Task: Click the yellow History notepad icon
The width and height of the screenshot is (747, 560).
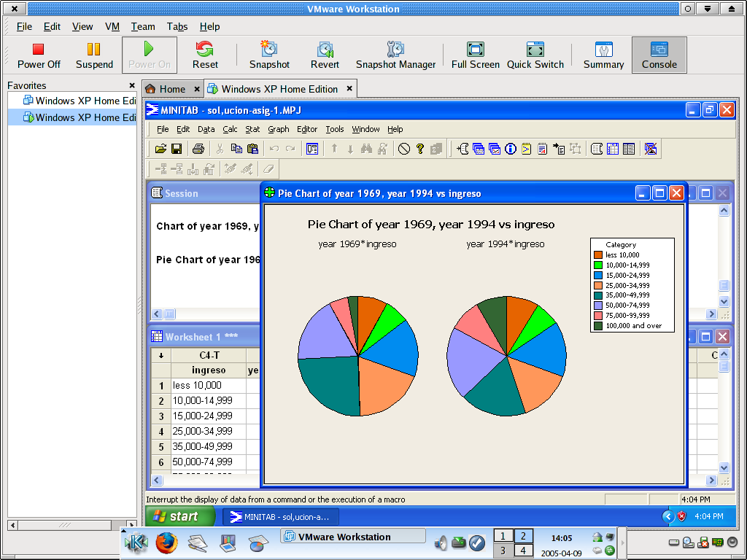Action: click(526, 149)
